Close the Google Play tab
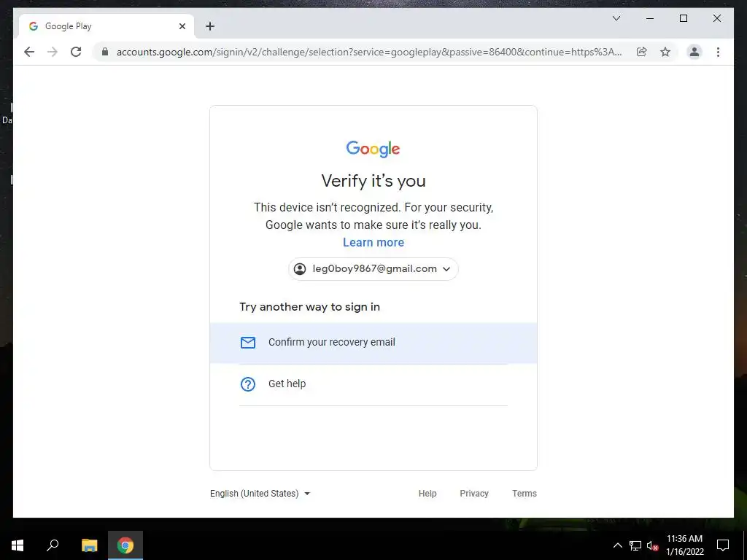The height and width of the screenshot is (560, 747). [x=182, y=26]
